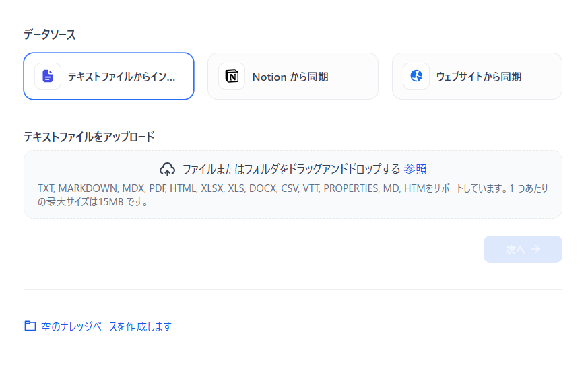Click the horizontal divider below 次へ
Image resolution: width=588 pixels, height=379 pixels.
point(293,289)
